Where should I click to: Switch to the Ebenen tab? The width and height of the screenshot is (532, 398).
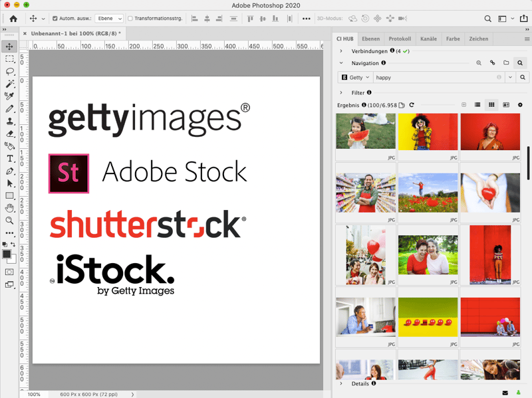pyautogui.click(x=370, y=39)
